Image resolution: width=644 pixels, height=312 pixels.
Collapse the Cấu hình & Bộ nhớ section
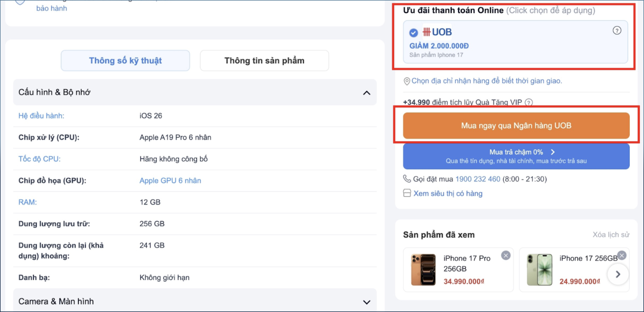[x=367, y=93]
